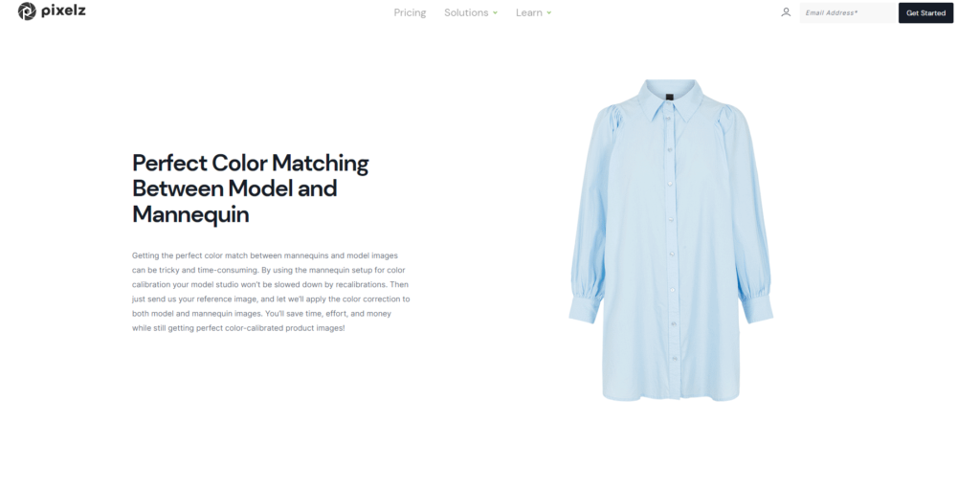This screenshot has width=980, height=487.
Task: Click the color calibration description paragraph
Action: [x=271, y=291]
